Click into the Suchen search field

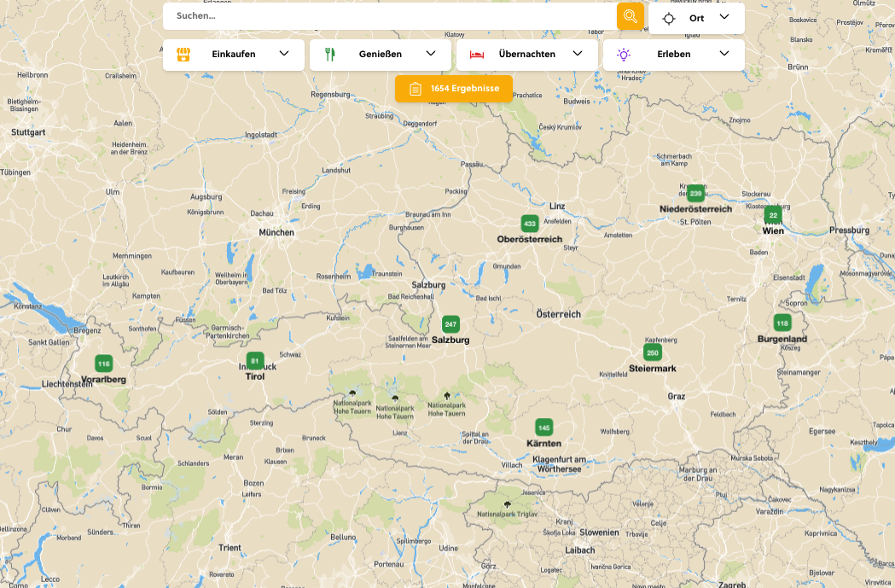pos(388,16)
